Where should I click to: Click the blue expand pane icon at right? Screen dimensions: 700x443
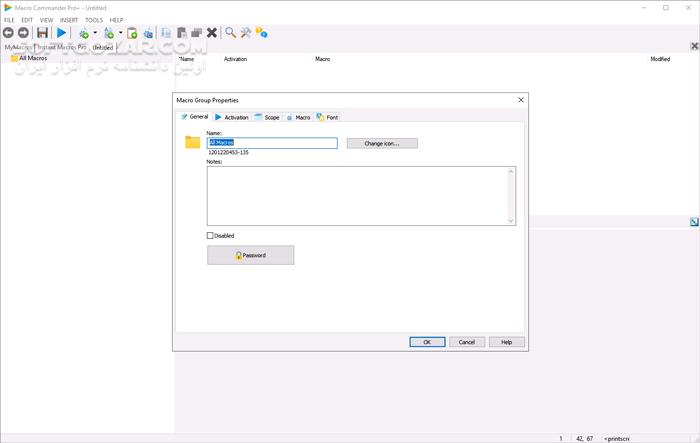pyautogui.click(x=694, y=222)
